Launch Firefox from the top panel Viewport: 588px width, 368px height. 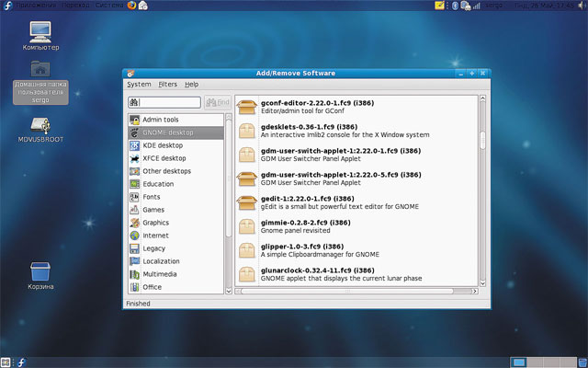pyautogui.click(x=131, y=6)
